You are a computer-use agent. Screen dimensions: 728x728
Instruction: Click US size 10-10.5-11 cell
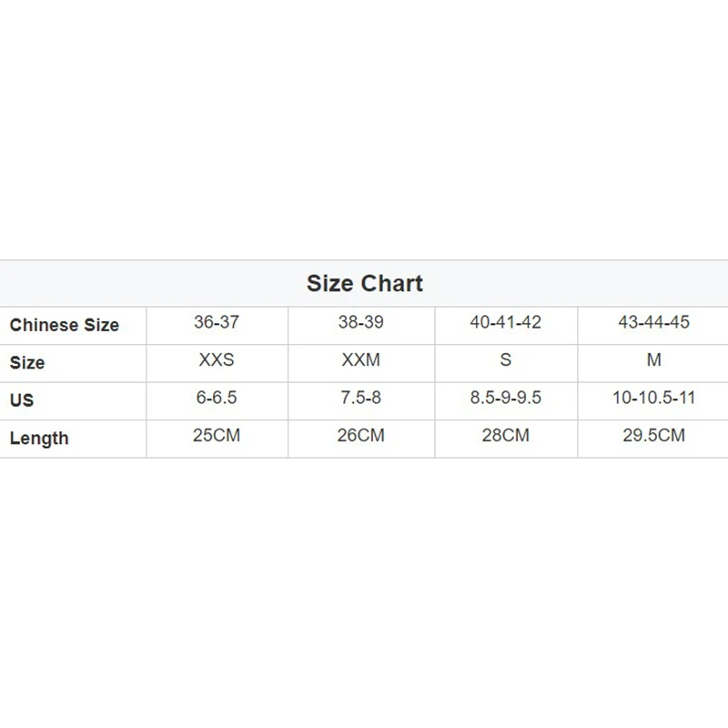(653, 399)
